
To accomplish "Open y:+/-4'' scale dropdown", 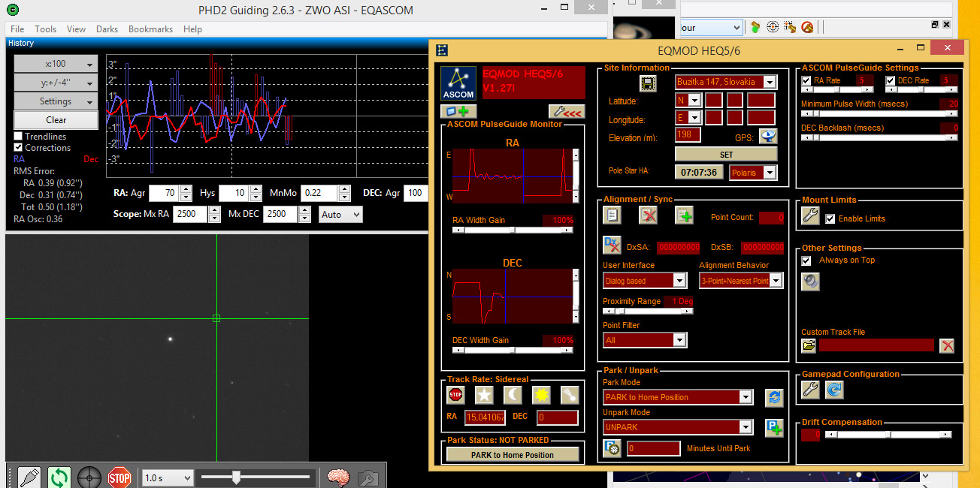I will point(56,83).
